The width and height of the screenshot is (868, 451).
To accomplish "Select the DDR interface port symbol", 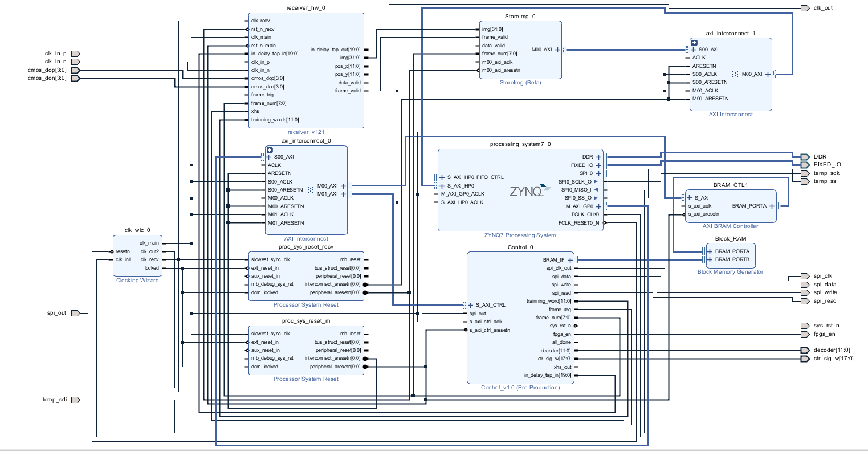I will pyautogui.click(x=804, y=157).
